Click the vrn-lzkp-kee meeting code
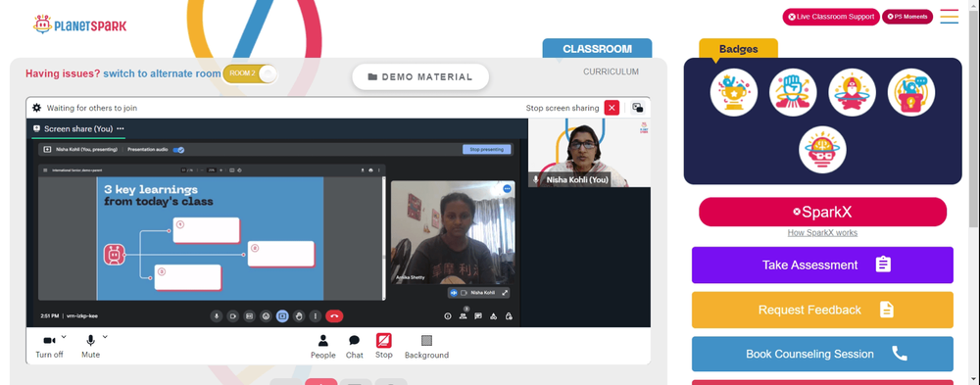Viewport: 980px width, 385px height. (x=82, y=316)
